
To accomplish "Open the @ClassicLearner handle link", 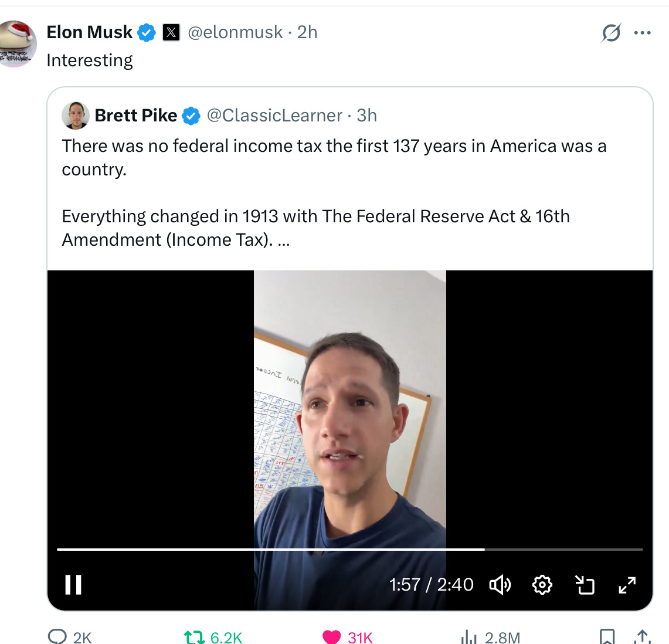I will [x=274, y=116].
